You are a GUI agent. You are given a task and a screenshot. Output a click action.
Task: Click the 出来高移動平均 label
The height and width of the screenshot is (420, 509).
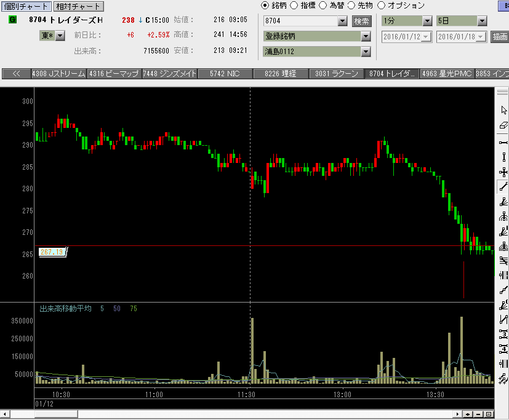coord(66,309)
